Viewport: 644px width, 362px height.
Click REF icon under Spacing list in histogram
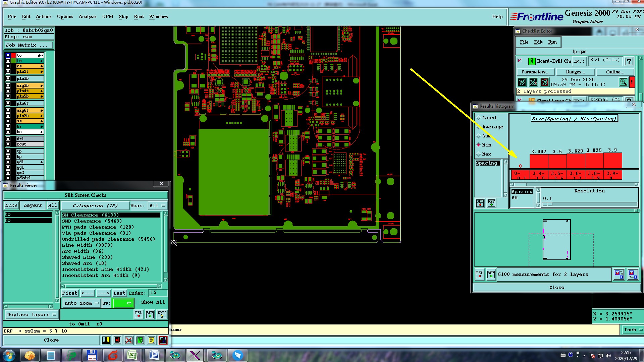(491, 203)
